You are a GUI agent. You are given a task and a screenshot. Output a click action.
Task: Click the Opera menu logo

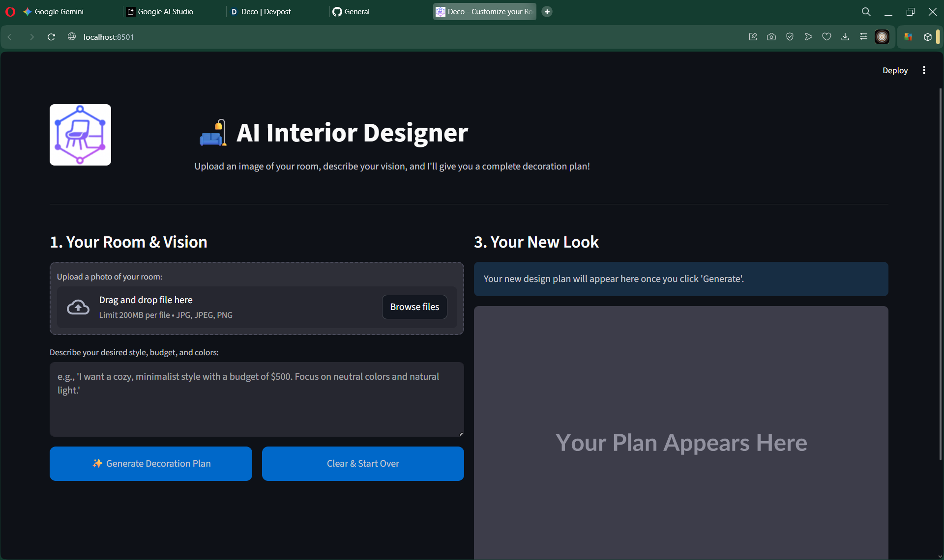(10, 11)
